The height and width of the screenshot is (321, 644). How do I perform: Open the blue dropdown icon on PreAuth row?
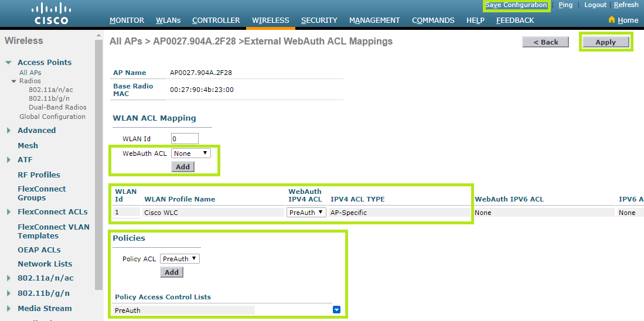[x=336, y=310]
